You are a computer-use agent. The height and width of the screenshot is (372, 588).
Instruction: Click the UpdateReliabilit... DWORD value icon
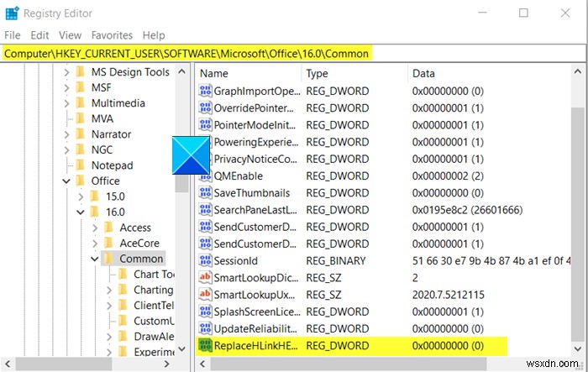[x=205, y=328]
